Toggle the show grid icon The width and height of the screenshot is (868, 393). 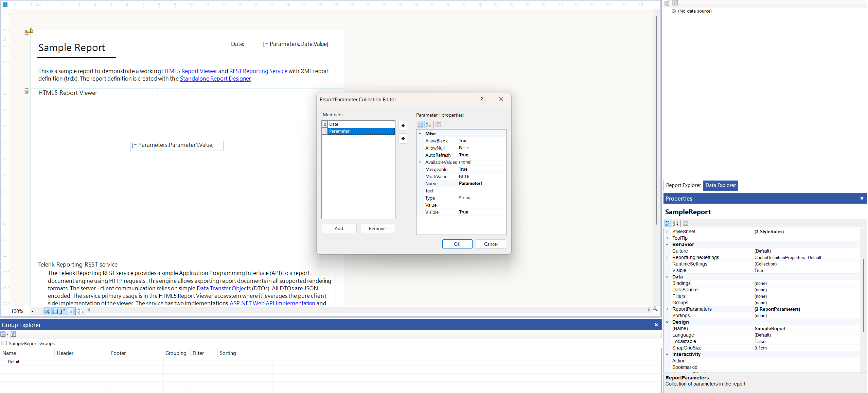(39, 311)
